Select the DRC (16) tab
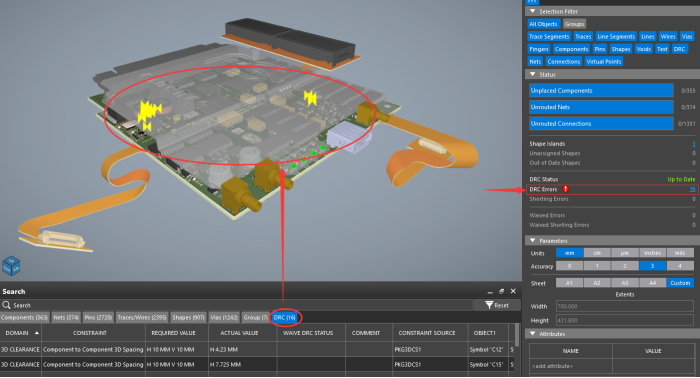This screenshot has width=700, height=378. click(285, 317)
